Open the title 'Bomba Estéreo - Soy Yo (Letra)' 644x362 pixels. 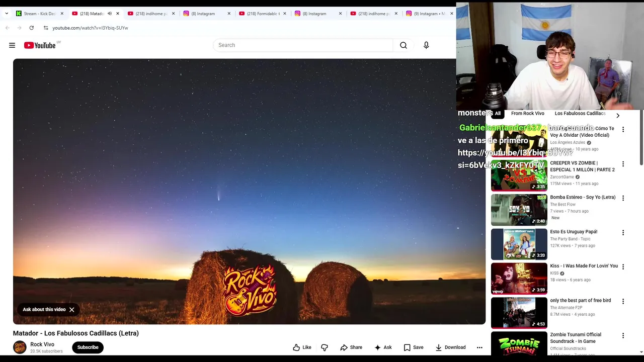click(x=583, y=198)
